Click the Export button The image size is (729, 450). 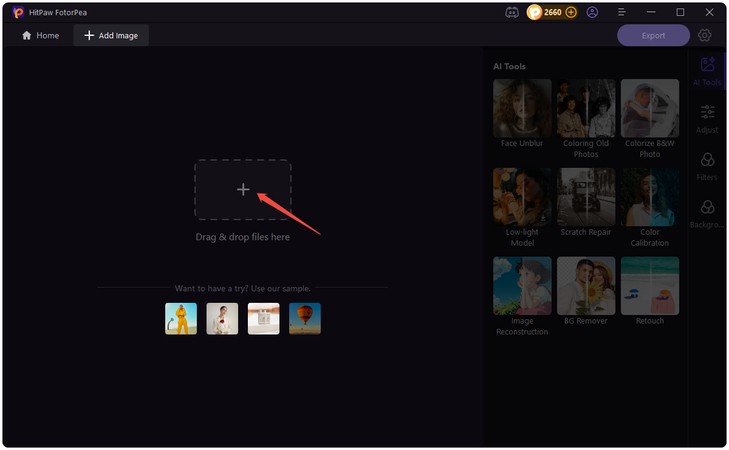coord(653,35)
